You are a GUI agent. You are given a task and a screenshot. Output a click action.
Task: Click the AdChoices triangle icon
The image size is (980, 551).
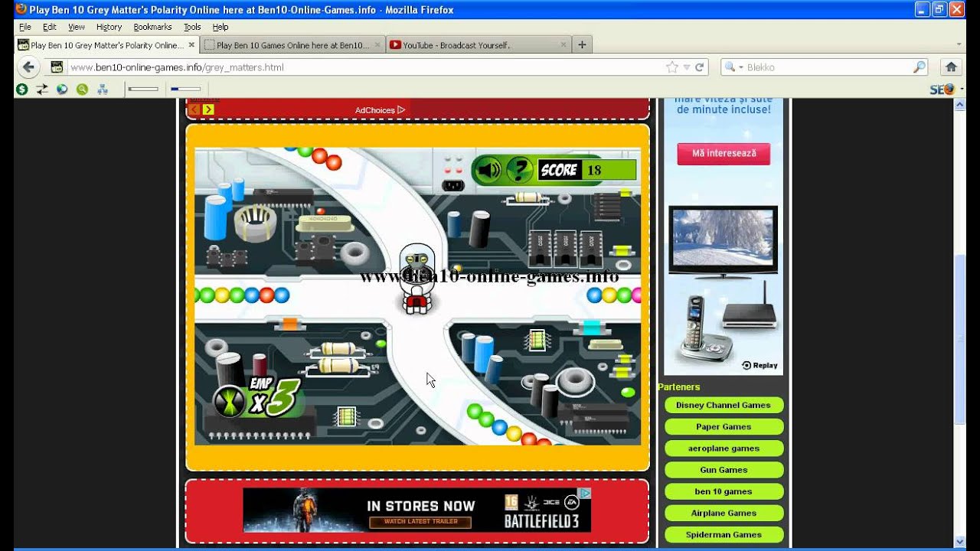(x=401, y=110)
